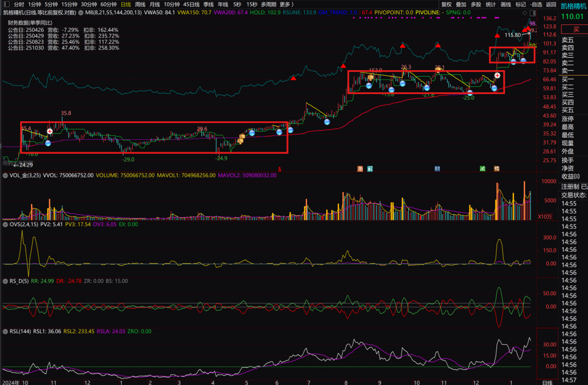588x385 pixels.
Task: Click the 激 event marker icon
Action: [x=360, y=169]
